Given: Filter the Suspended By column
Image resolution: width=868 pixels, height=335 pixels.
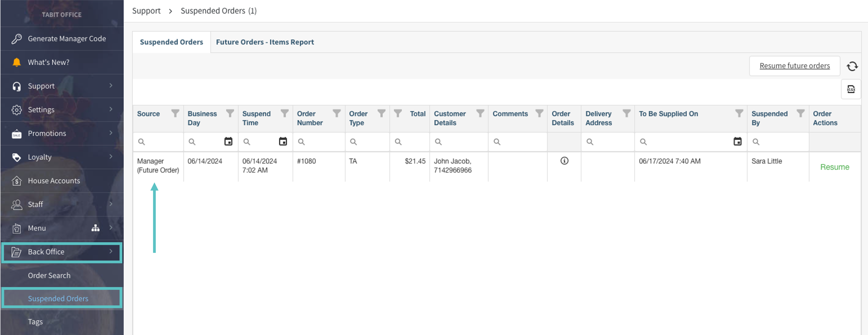Looking at the screenshot, I should click(x=800, y=113).
